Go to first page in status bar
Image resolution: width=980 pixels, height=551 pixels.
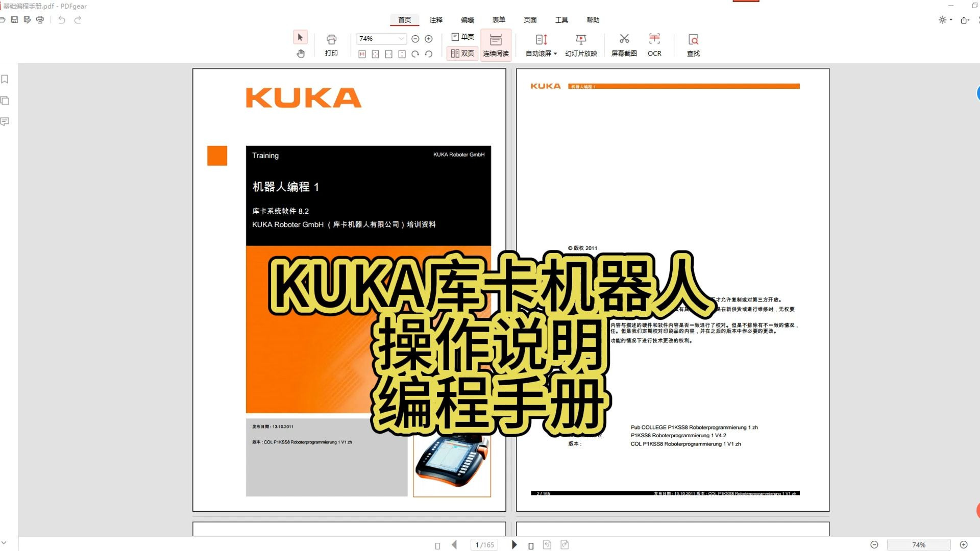tap(437, 545)
